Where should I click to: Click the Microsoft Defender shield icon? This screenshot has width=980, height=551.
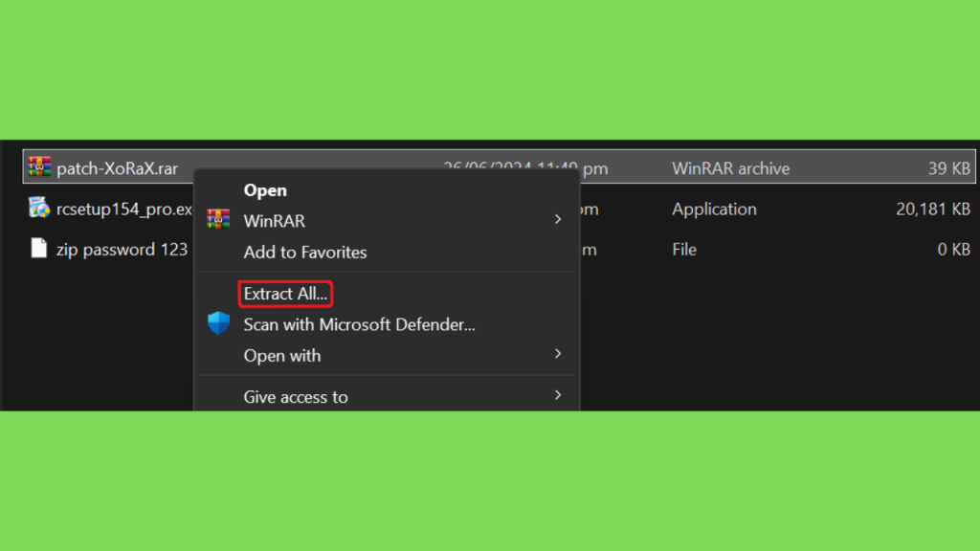(x=219, y=323)
